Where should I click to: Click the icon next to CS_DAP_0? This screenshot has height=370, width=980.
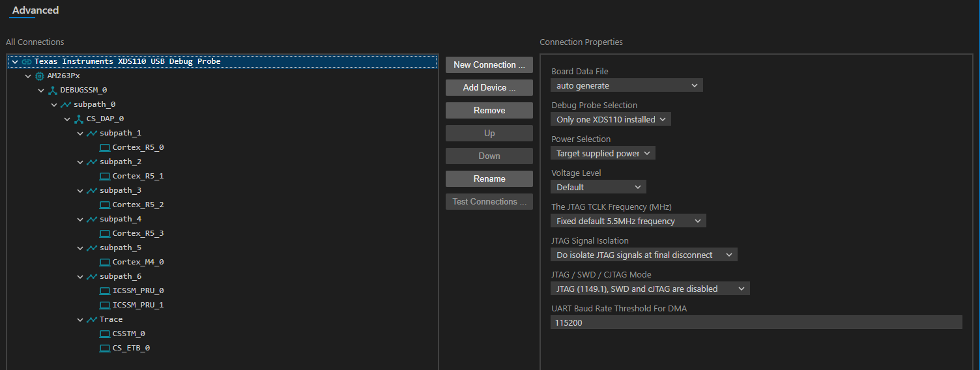click(79, 119)
